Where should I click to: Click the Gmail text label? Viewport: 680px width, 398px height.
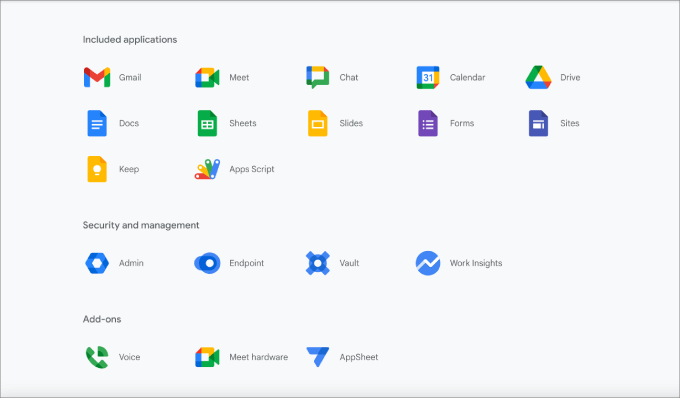pyautogui.click(x=130, y=78)
